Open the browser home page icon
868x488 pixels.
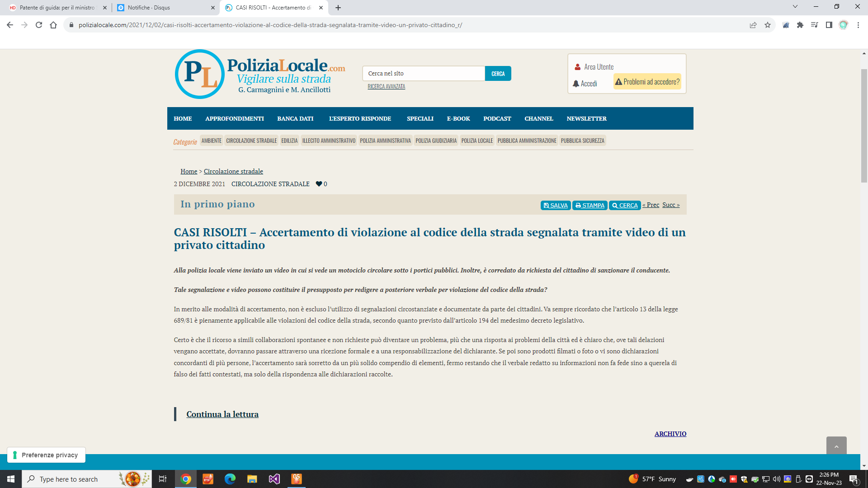pos(53,25)
